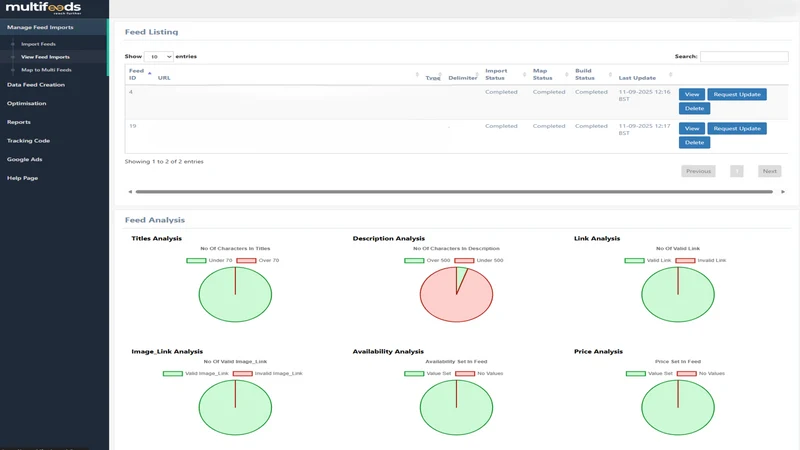The height and width of the screenshot is (450, 800).
Task: Toggle Invalid Image_Link legend swatch
Action: (242, 373)
